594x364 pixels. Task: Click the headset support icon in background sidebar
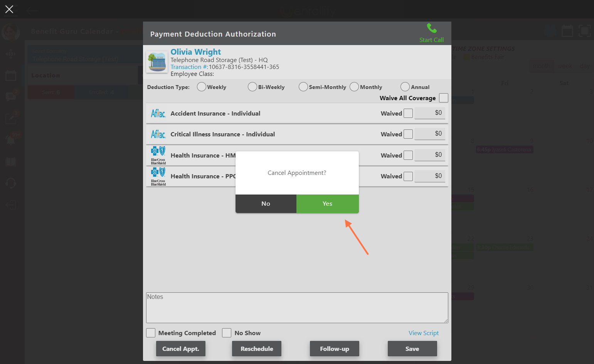[x=11, y=183]
